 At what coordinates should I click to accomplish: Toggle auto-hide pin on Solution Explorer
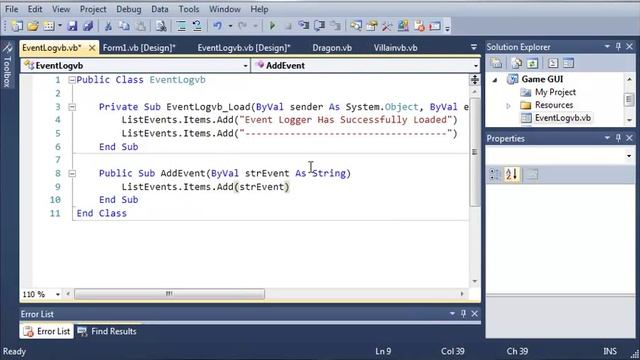tap(618, 47)
